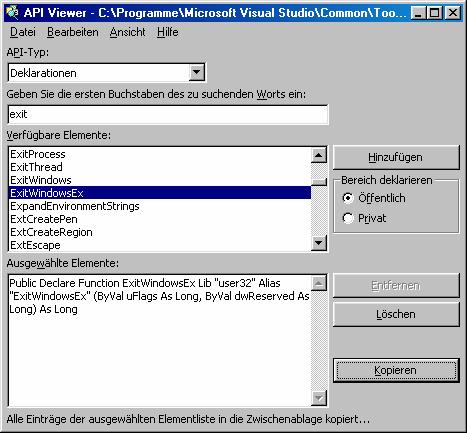Click the API Viewer title bar icon
The image size is (467, 433).
tap(13, 13)
